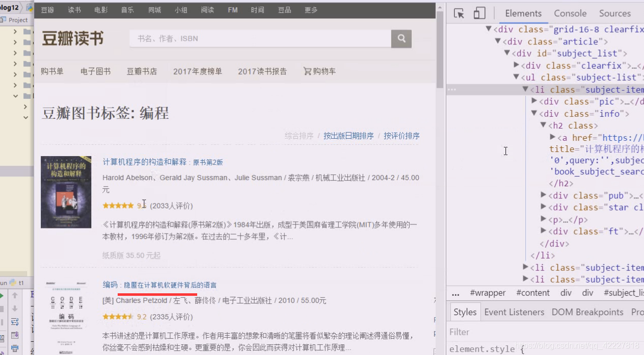
Task: Select the t1 run tab in PyCharm
Action: pyautogui.click(x=18, y=283)
